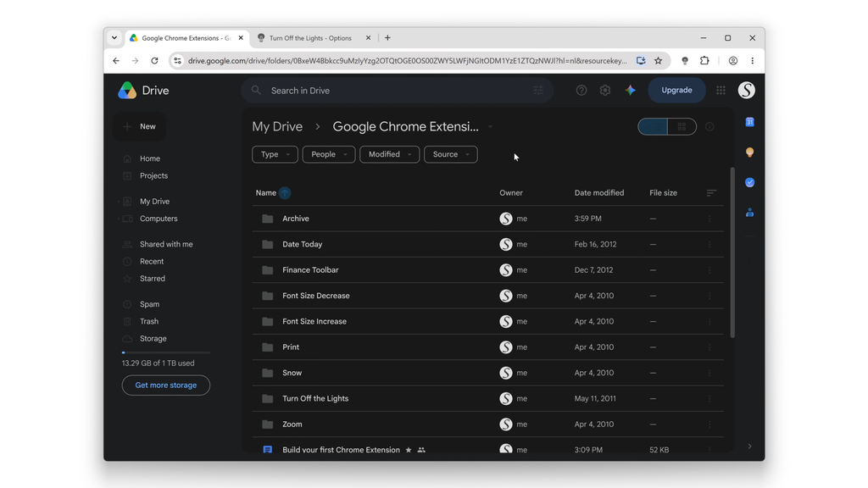The height and width of the screenshot is (488, 868).
Task: Open the Google apps grid
Action: pyautogui.click(x=721, y=90)
